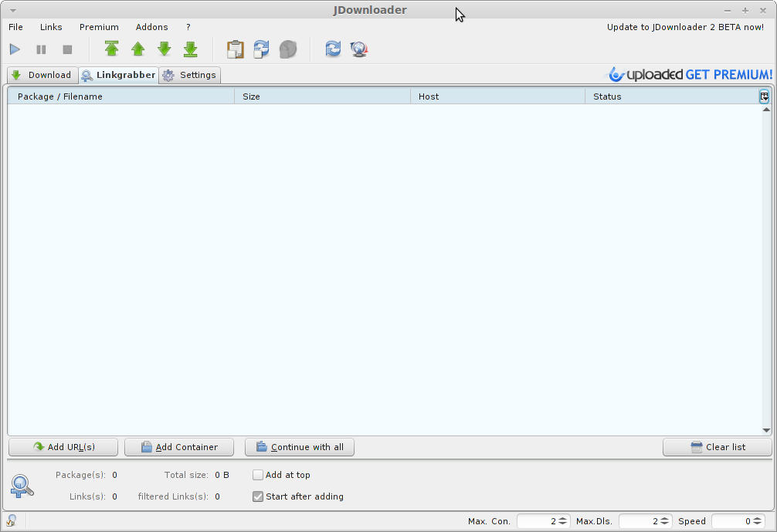Select the Linkgrabber tab
Screen dimensions: 777x532
pos(118,75)
